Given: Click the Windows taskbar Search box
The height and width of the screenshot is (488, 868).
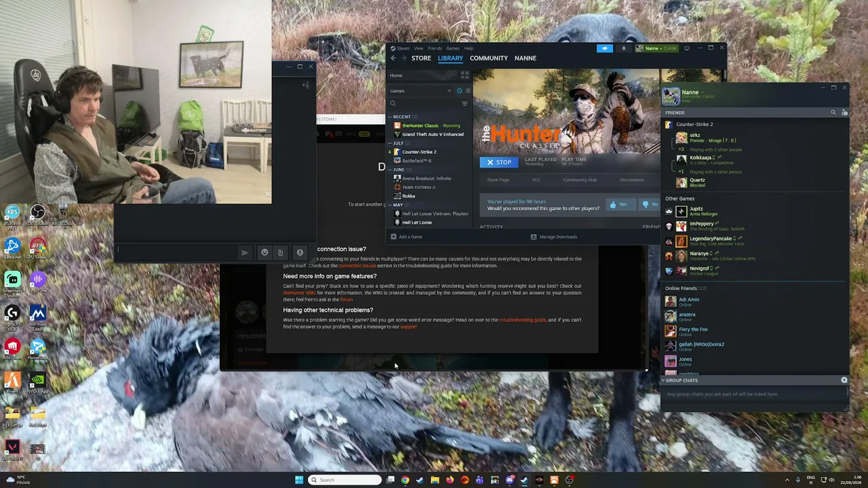Looking at the screenshot, I should point(344,480).
